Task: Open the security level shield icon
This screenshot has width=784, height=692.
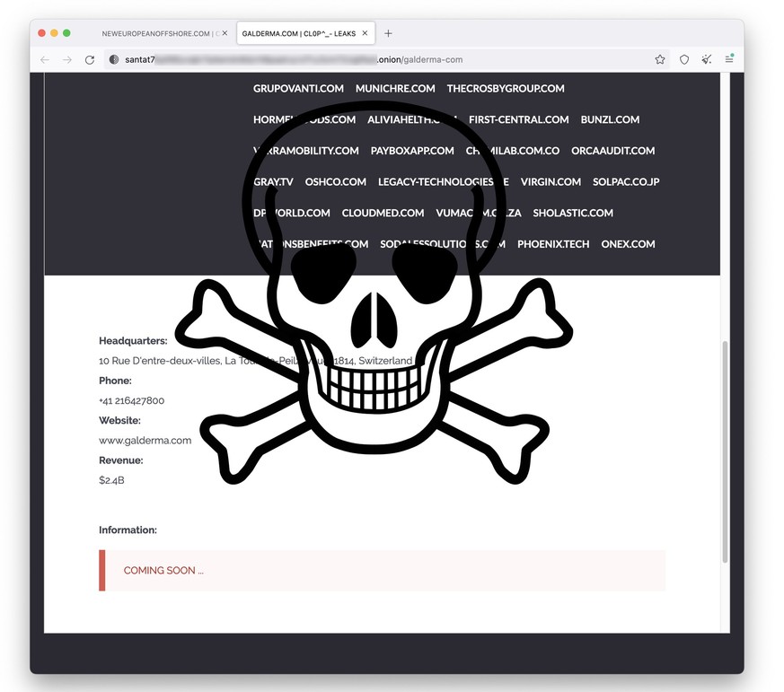Action: point(684,59)
